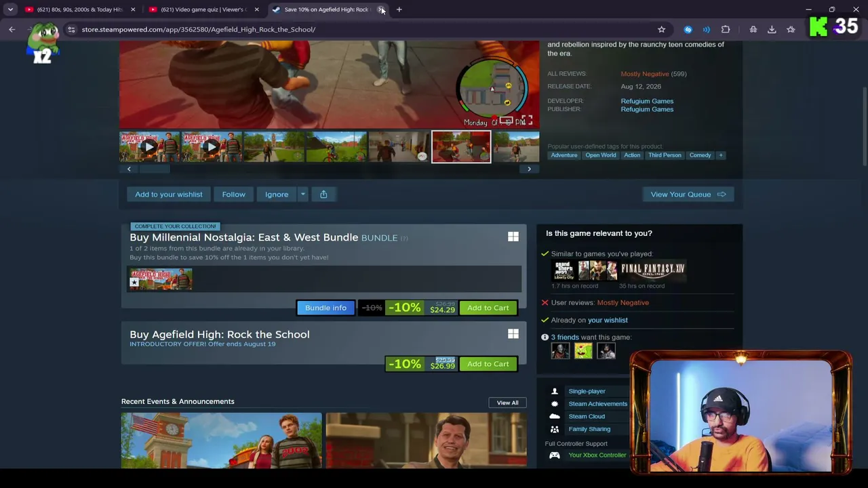This screenshot has width=868, height=488.
Task: Go back using the browser back arrow
Action: 12,29
